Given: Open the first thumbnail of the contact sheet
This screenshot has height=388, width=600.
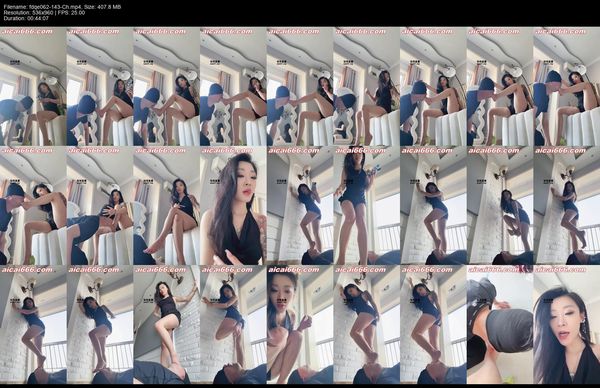Looking at the screenshot, I should coord(33,86).
